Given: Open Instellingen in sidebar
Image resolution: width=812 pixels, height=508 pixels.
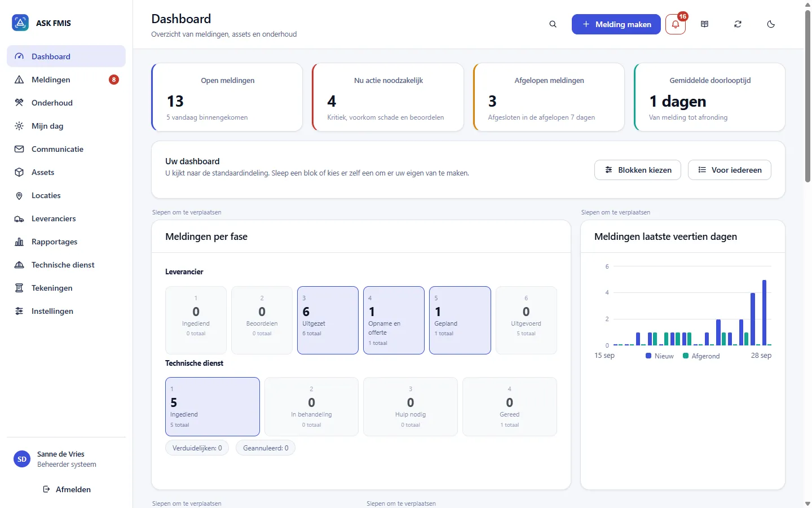Looking at the screenshot, I should pos(66,311).
